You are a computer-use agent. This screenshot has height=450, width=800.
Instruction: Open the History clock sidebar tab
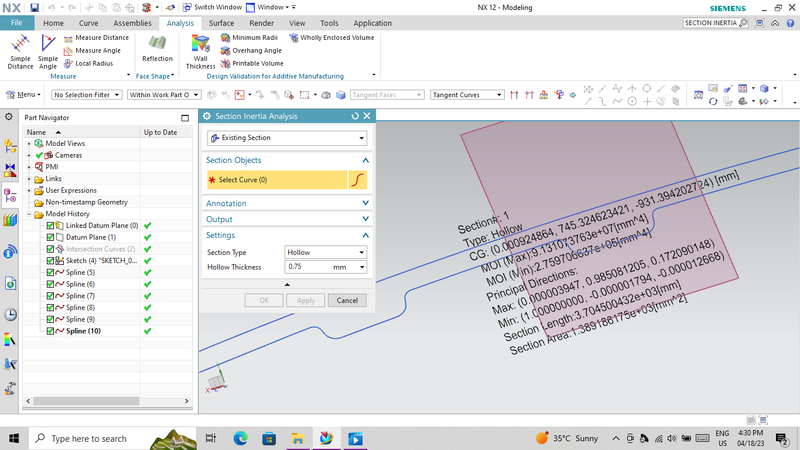click(x=10, y=314)
